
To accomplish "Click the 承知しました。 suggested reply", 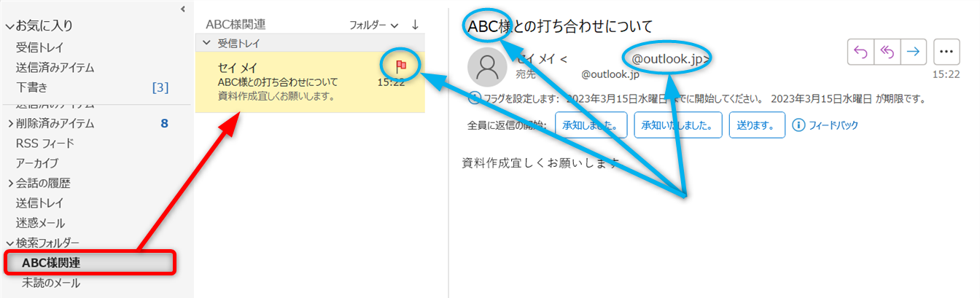I will (x=591, y=125).
